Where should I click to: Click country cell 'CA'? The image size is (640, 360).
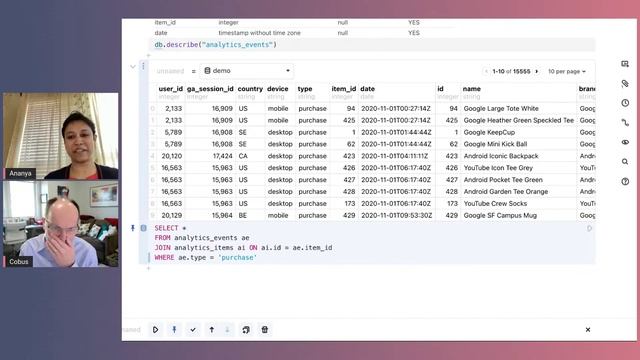243,156
